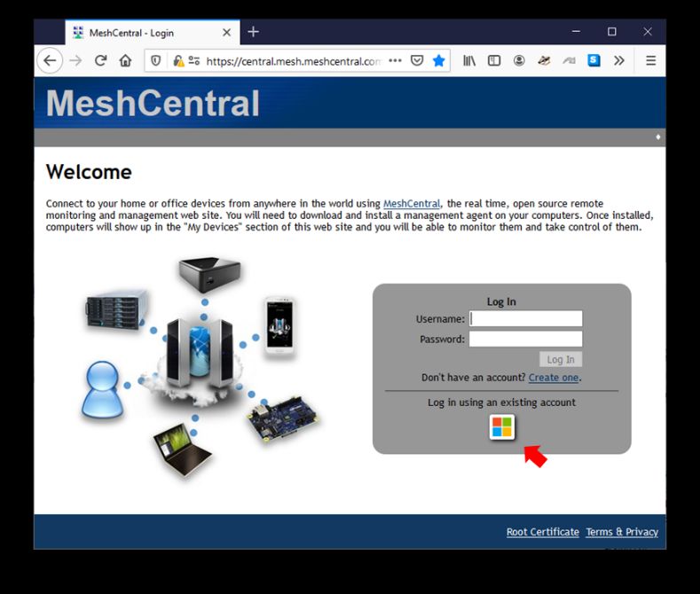Open a new browser tab

pyautogui.click(x=253, y=32)
